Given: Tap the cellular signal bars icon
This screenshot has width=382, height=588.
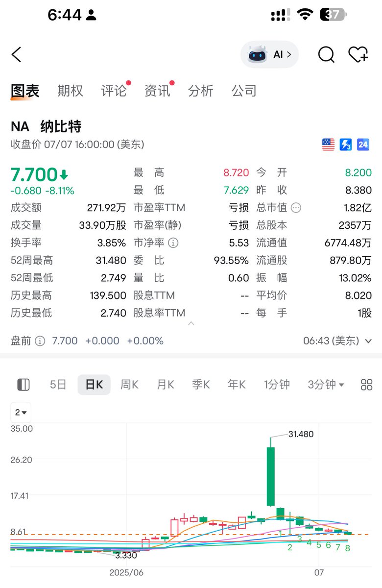Looking at the screenshot, I should [x=281, y=15].
